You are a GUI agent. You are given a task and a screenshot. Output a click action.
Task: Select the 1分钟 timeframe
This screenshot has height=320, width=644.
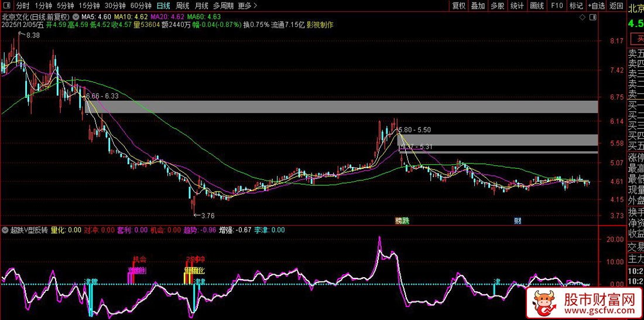[43, 6]
